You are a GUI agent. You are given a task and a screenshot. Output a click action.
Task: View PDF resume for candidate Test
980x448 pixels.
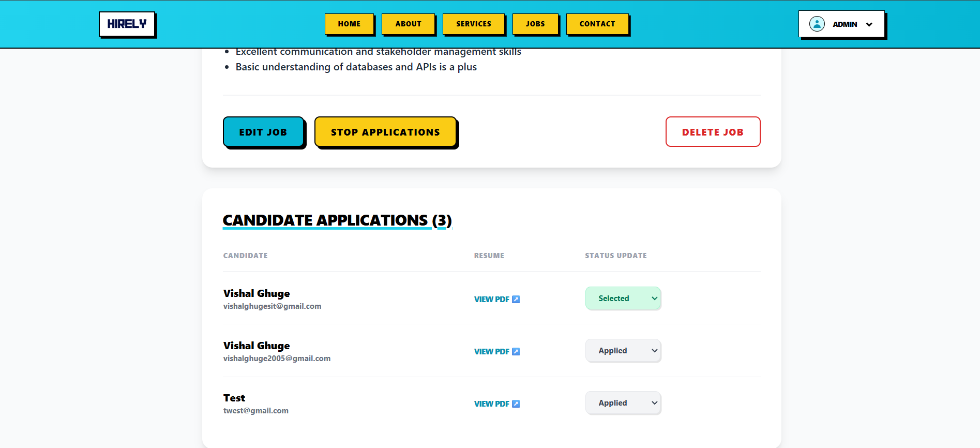pyautogui.click(x=491, y=404)
